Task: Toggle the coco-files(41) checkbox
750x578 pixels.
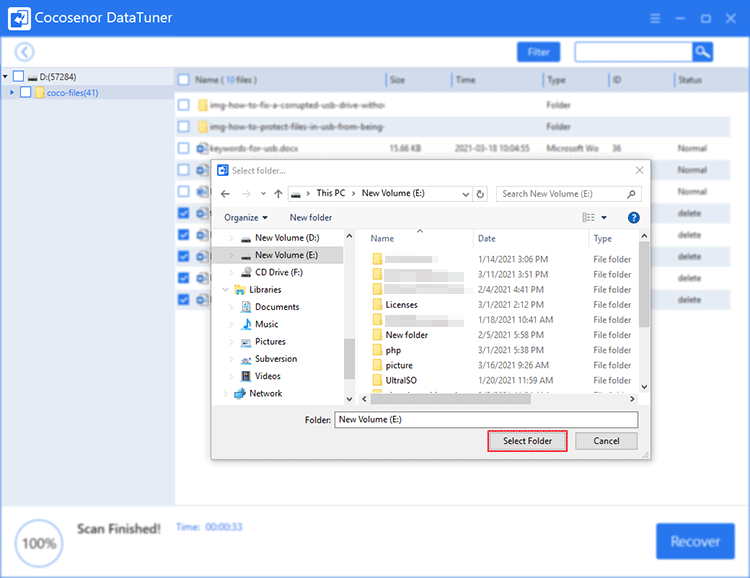Action: coord(26,92)
